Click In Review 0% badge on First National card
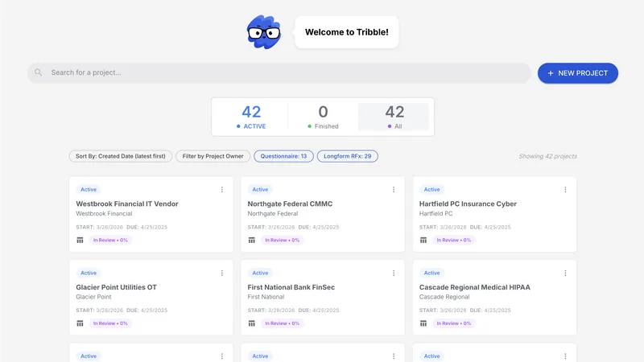This screenshot has height=362, width=644. point(282,323)
